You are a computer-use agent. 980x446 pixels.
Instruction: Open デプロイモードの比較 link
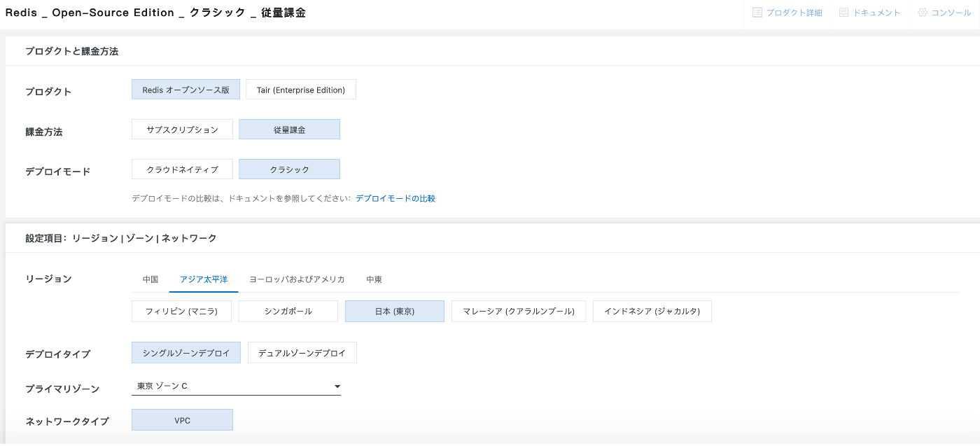click(x=395, y=199)
